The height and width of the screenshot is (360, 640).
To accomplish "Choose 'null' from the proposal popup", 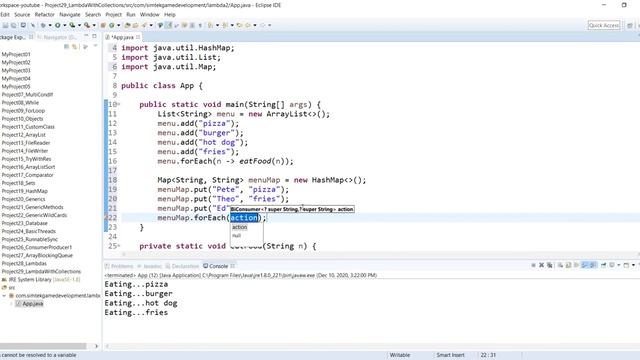I will 237,236.
